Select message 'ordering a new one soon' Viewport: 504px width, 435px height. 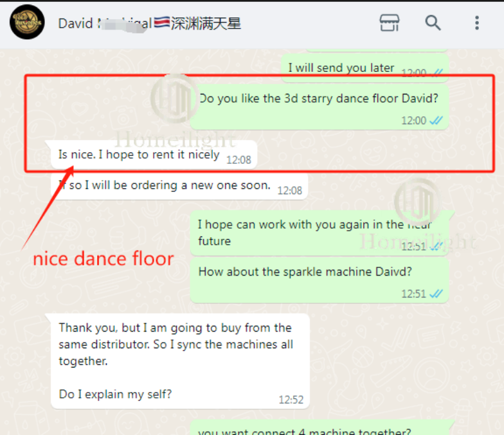(x=179, y=185)
